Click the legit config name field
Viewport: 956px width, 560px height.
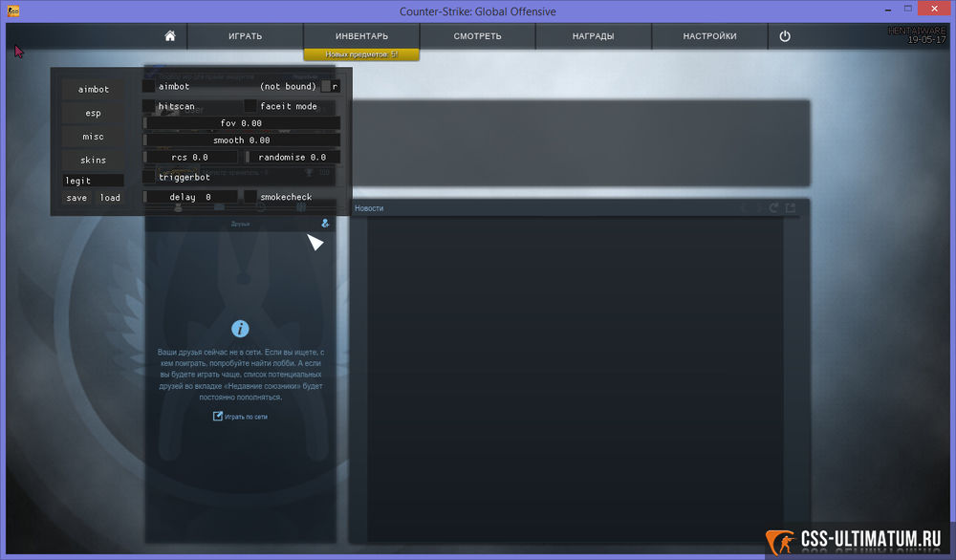(94, 181)
